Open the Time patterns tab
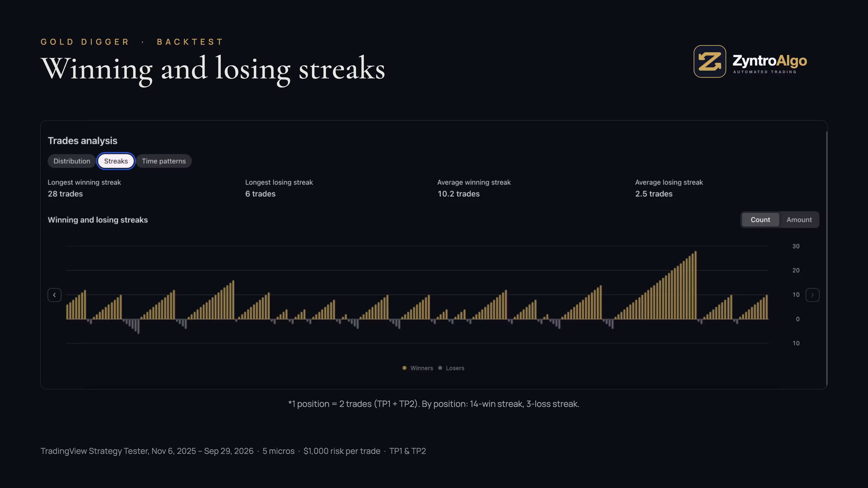The width and height of the screenshot is (868, 488). [164, 161]
